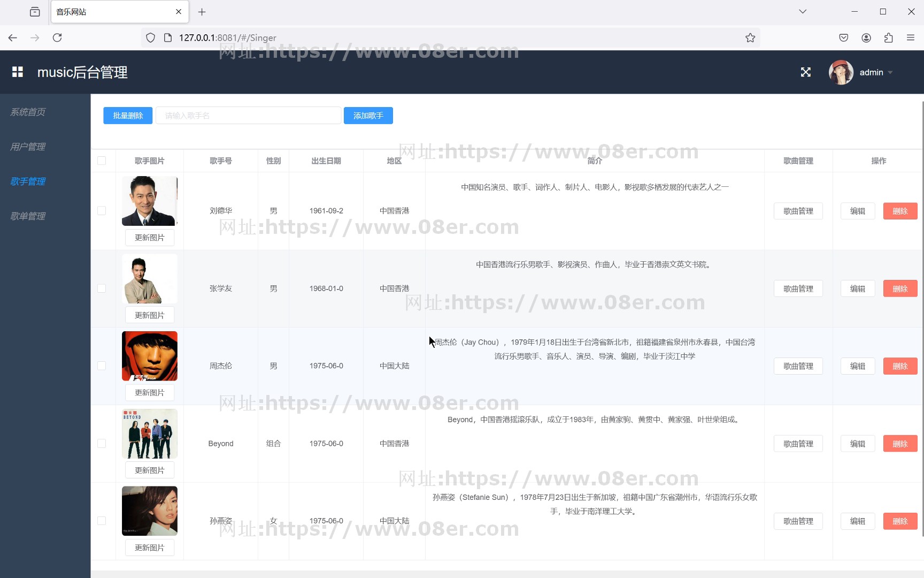
Task: Click 更新图片 under Beyond's photo
Action: click(150, 470)
